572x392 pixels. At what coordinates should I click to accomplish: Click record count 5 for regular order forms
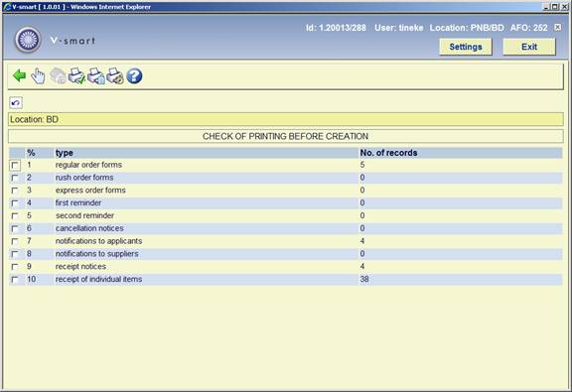[x=362, y=165]
